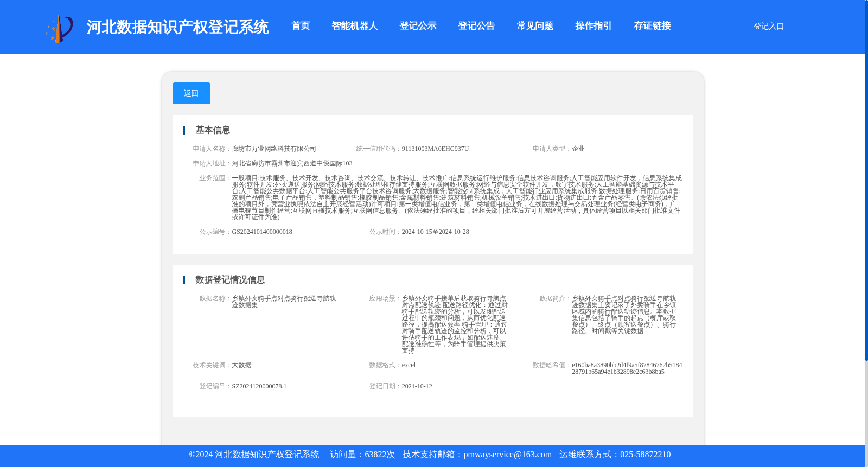Viewport: 868px width, 467px height.
Task: Select the 数据登记情况信息 section heading
Action: coord(230,280)
